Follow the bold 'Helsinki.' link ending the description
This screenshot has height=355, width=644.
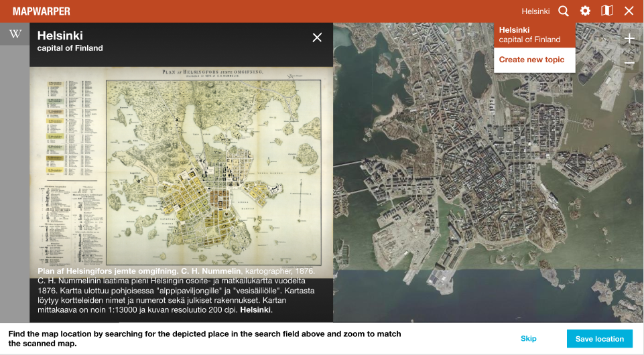(256, 310)
